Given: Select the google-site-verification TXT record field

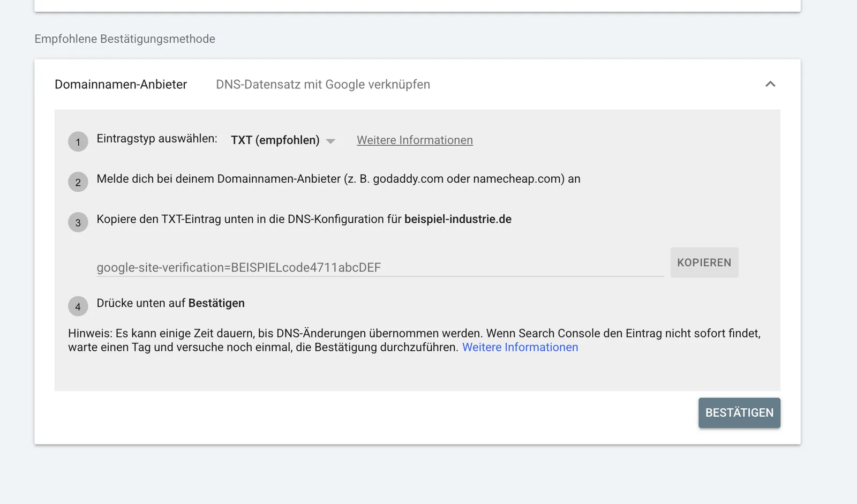Looking at the screenshot, I should [380, 267].
